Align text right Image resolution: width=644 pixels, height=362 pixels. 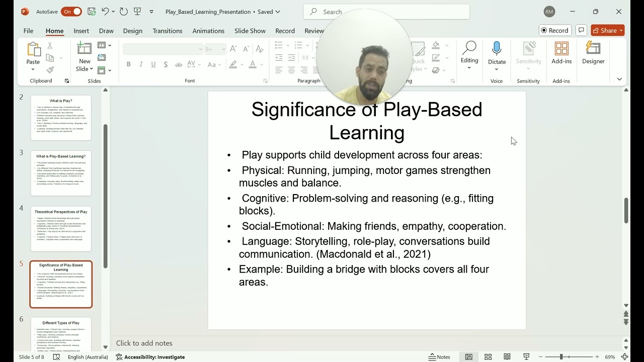pyautogui.click(x=304, y=70)
